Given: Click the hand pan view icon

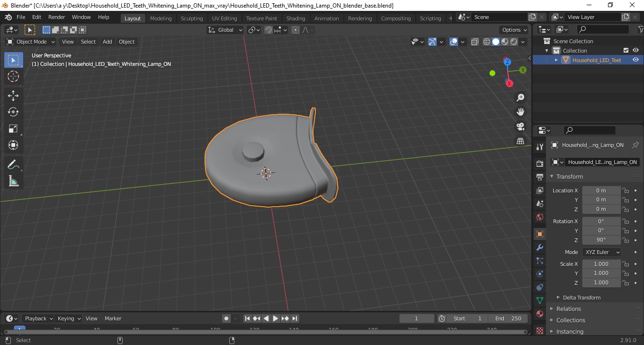Looking at the screenshot, I should click(520, 112).
